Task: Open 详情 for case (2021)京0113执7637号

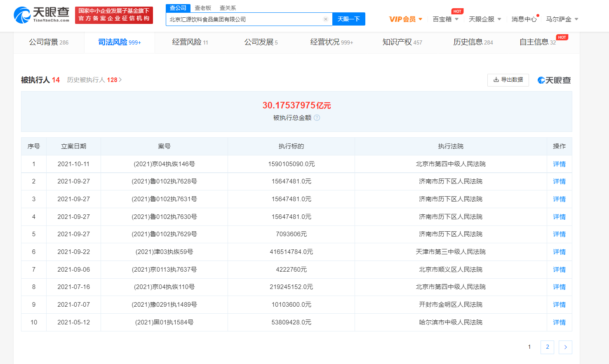Action: 559,270
